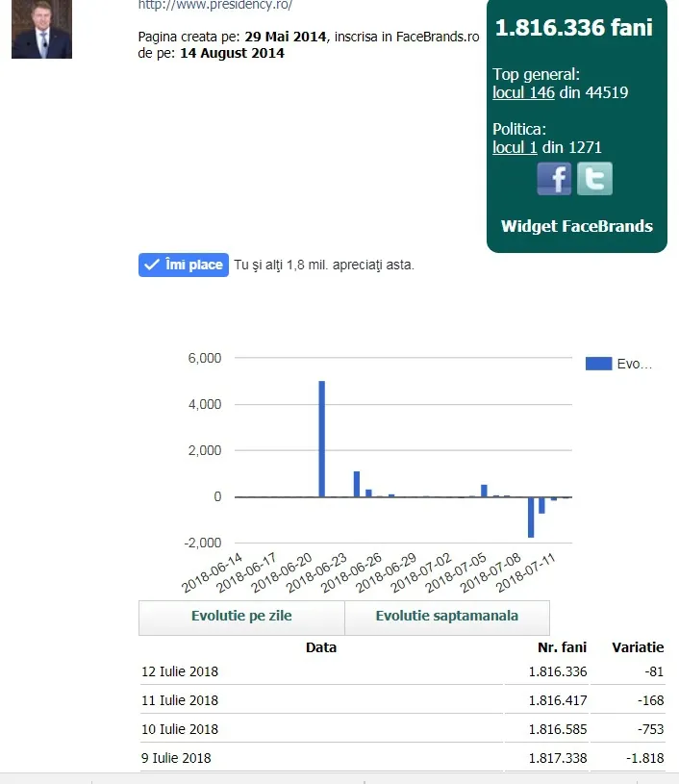Click the Variatie column header

pos(638,647)
